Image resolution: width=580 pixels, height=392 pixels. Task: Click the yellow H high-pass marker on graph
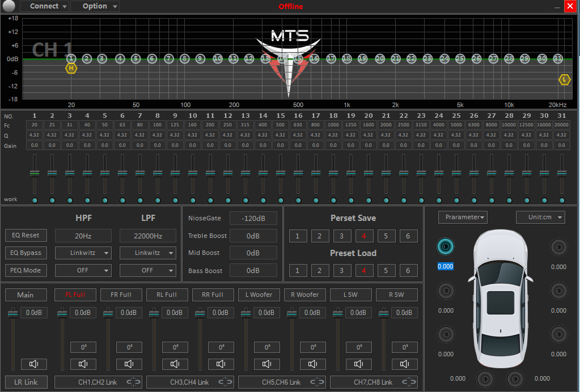[71, 69]
